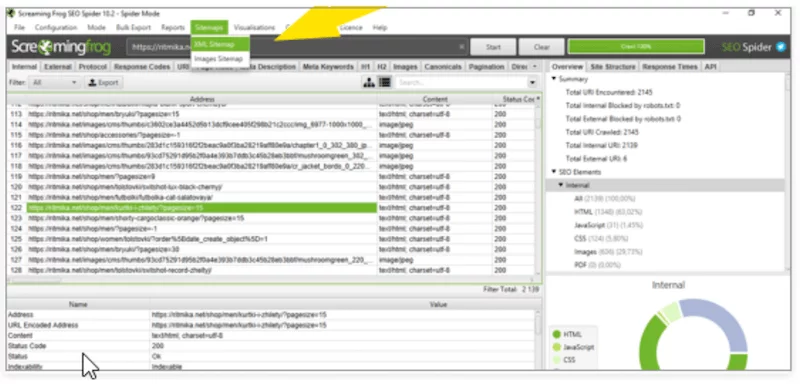This screenshot has width=800, height=384.
Task: Open the Canonicals tab
Action: click(x=443, y=67)
